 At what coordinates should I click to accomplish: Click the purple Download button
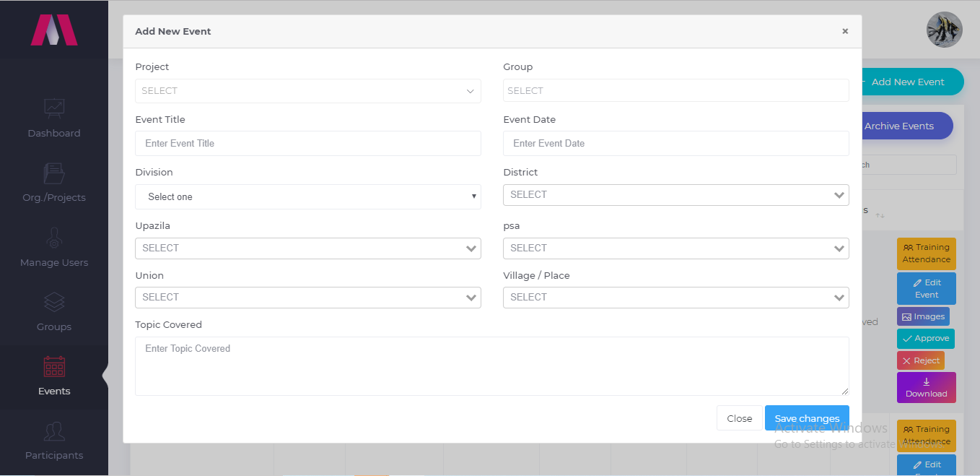(927, 387)
